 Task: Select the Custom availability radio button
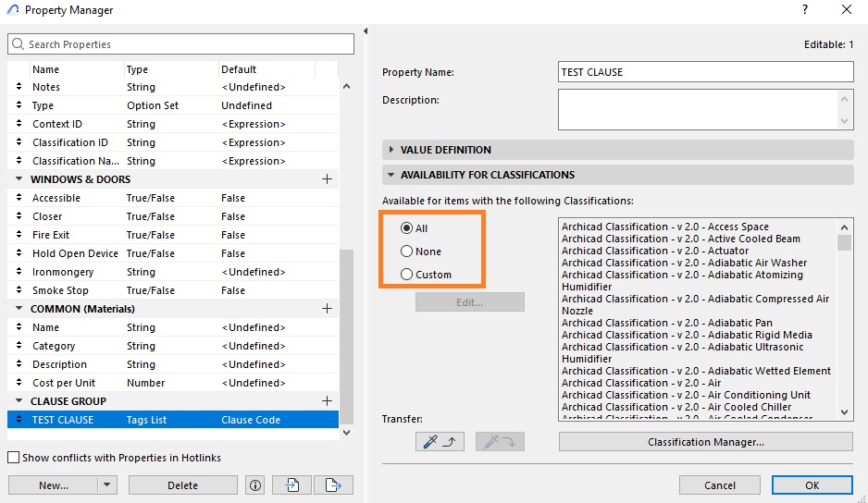point(407,275)
